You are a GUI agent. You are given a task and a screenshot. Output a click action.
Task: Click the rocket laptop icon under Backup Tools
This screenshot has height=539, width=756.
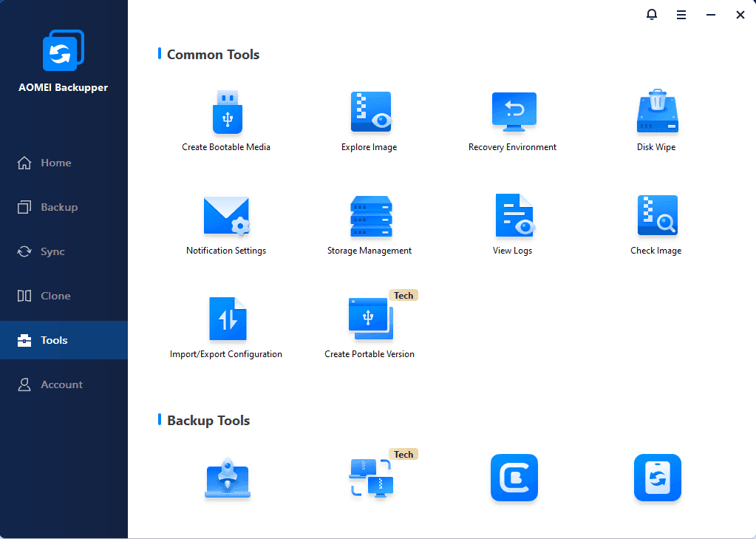[x=228, y=478]
